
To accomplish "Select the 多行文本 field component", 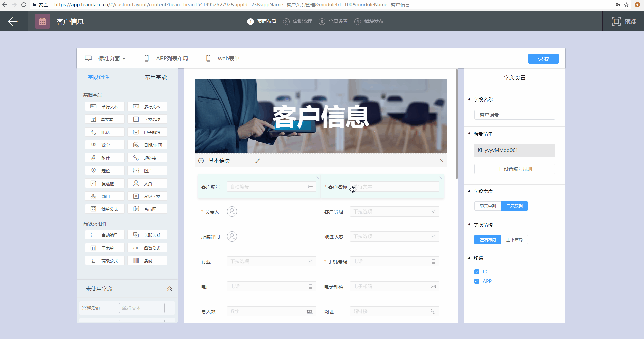I will (x=147, y=107).
